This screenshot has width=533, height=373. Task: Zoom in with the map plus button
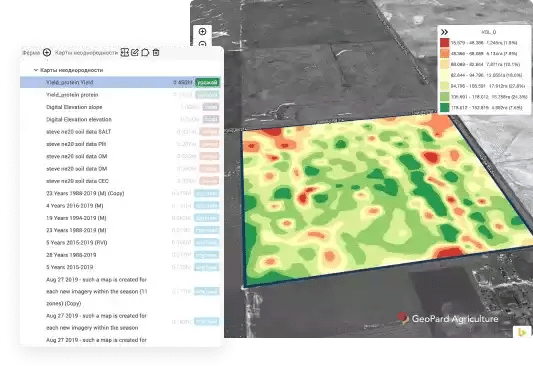click(202, 32)
